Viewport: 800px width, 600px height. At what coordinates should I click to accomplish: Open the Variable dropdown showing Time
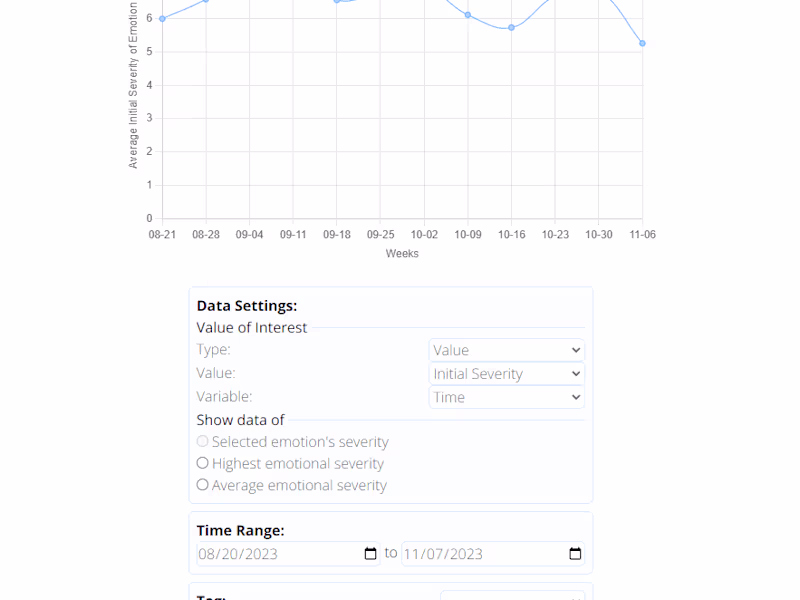(x=506, y=397)
